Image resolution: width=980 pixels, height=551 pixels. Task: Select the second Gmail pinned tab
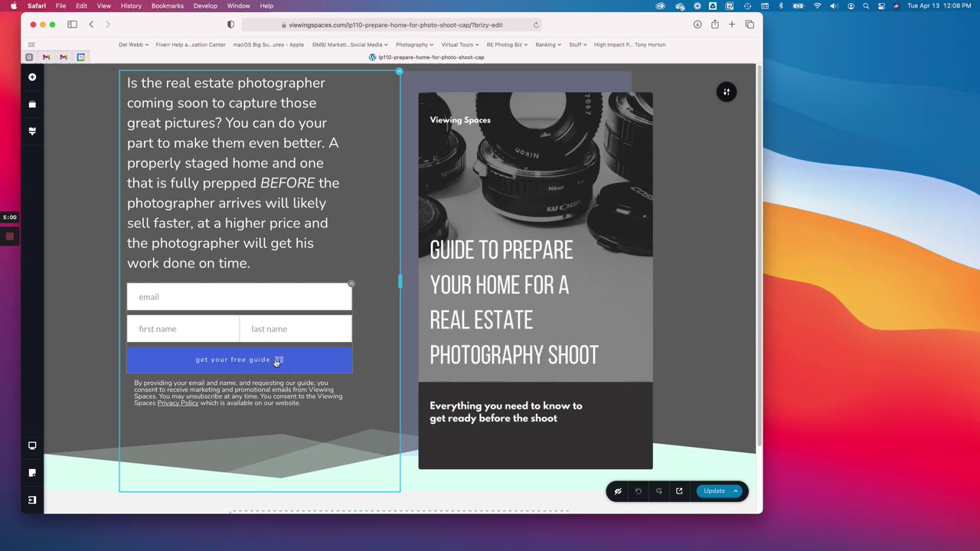pyautogui.click(x=64, y=57)
